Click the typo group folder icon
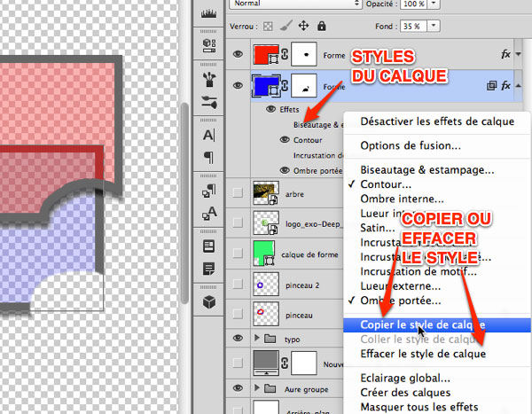Viewport: 532px width, 414px height. tap(270, 339)
